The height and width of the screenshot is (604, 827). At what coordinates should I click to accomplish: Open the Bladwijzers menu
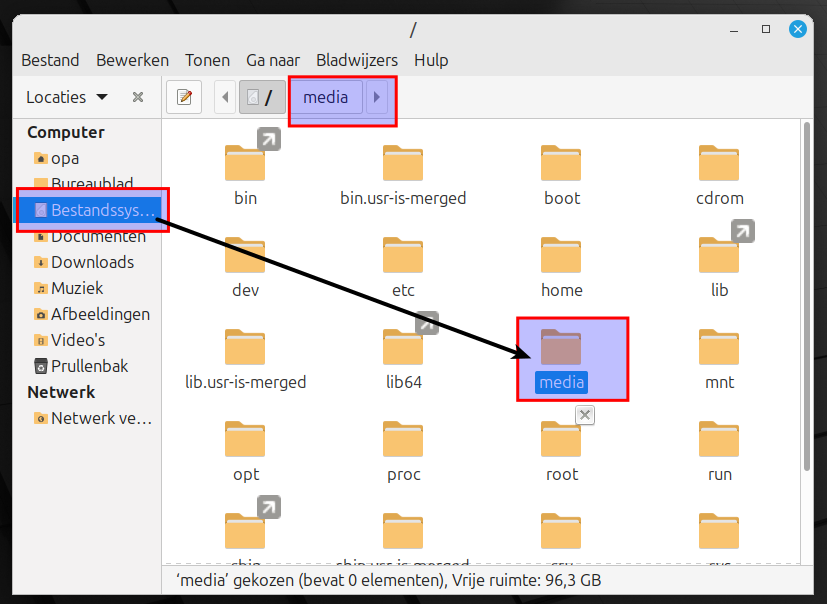357,60
